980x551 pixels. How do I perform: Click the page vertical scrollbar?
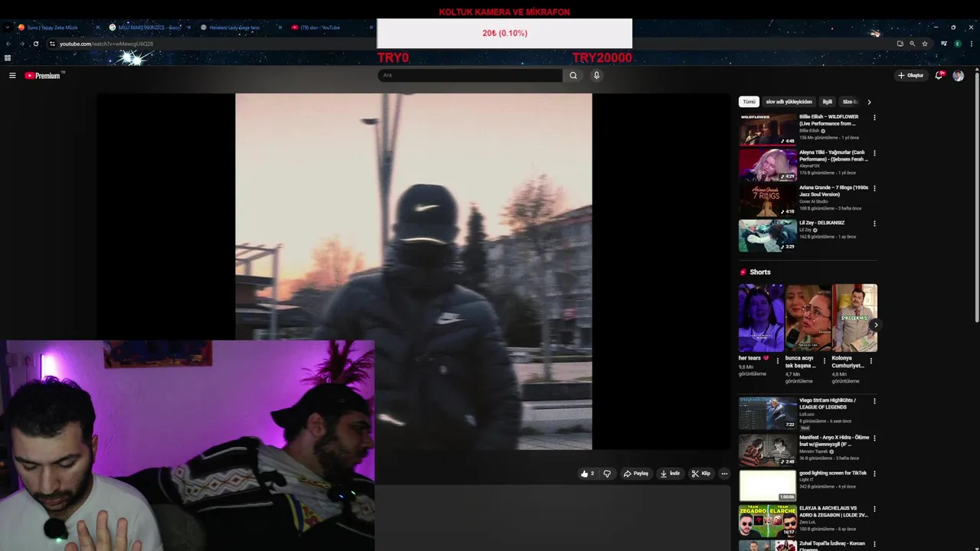click(x=977, y=199)
